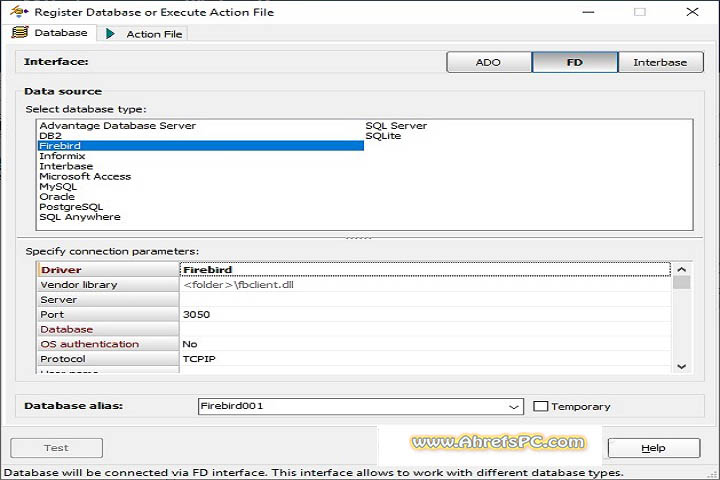Select the Server parameter label

[108, 299]
